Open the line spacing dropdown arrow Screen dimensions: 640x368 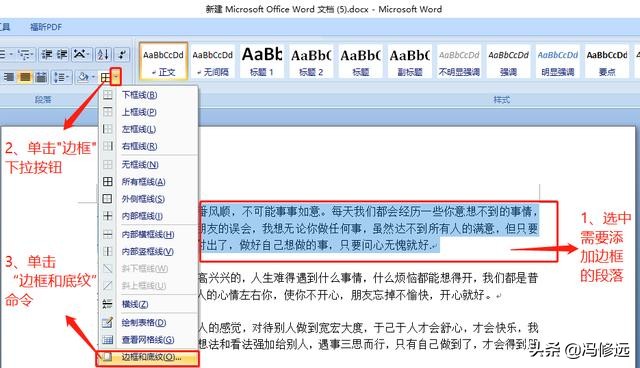pos(68,77)
